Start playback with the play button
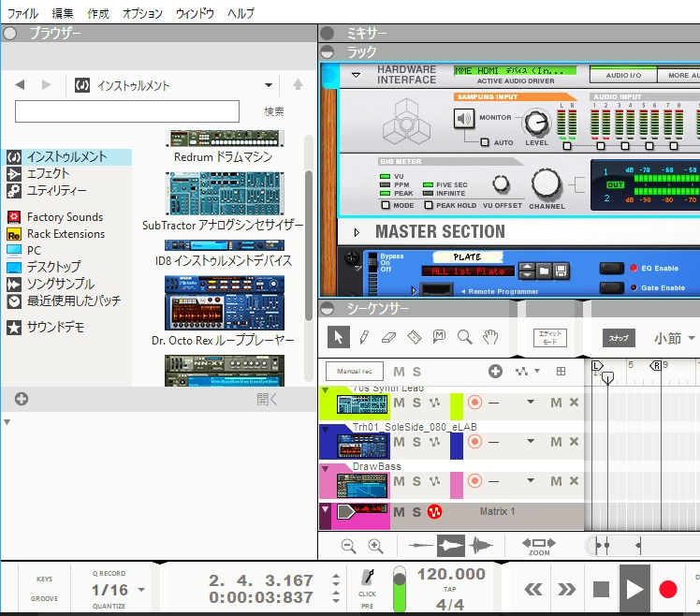700x616 pixels. click(634, 589)
